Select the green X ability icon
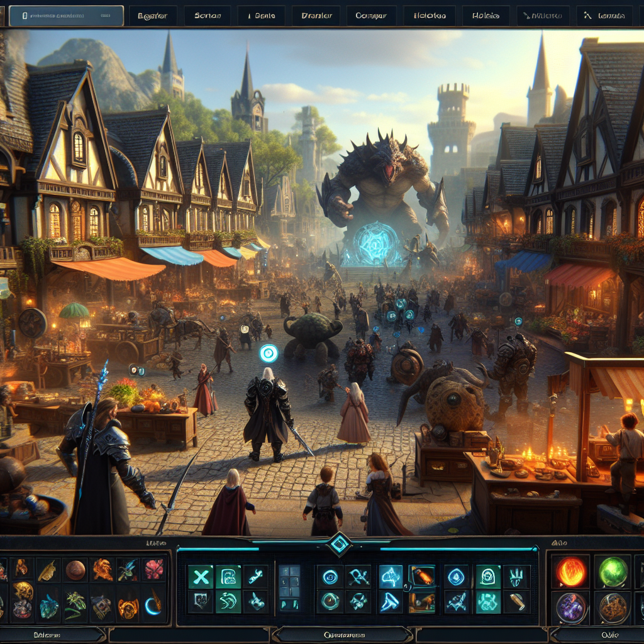This screenshot has height=644, width=644. point(199,576)
